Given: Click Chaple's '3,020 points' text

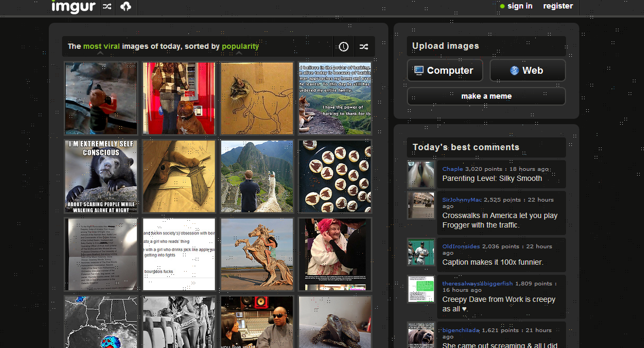Looking at the screenshot, I should tap(485, 169).
